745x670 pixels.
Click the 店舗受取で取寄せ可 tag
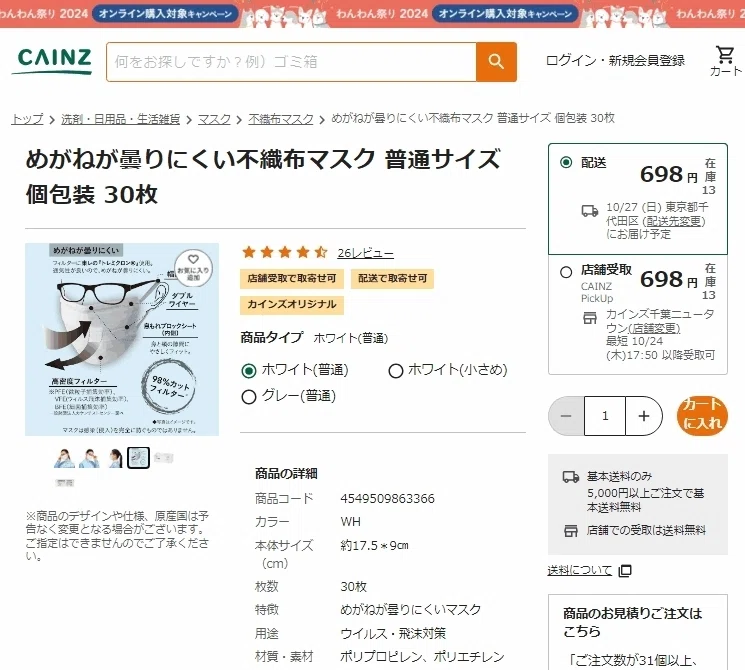292,278
